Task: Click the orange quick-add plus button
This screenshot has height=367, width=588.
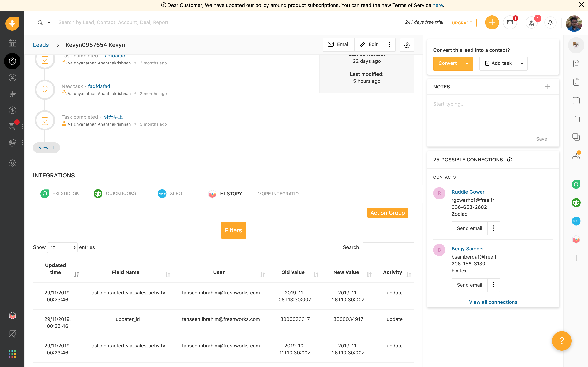Action: coord(492,23)
